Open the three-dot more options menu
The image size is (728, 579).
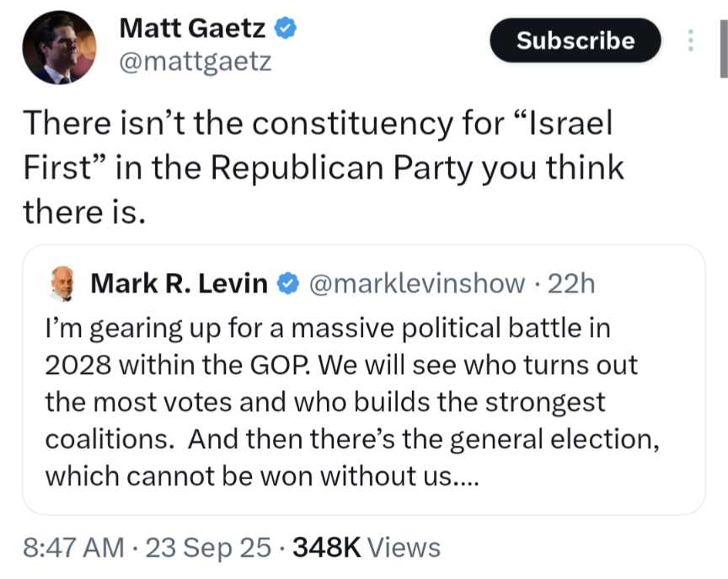(x=690, y=40)
